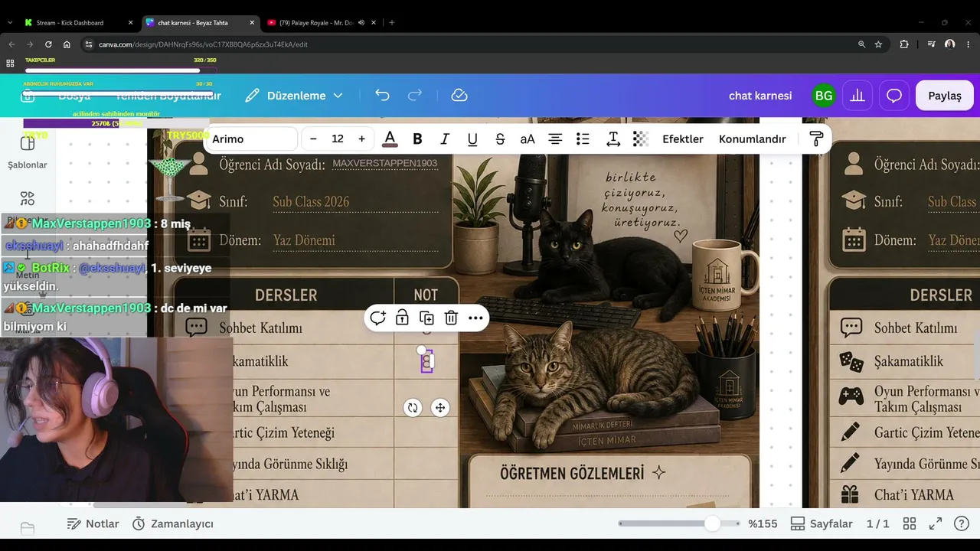
Task: Toggle italic formatting
Action: (445, 139)
